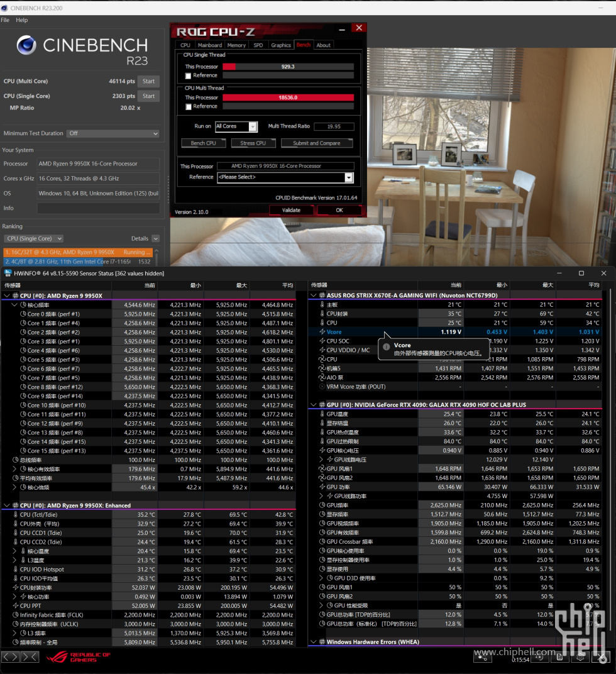
Task: Click the clock icon beside Infinity Fabric 频率
Action: pos(16,615)
